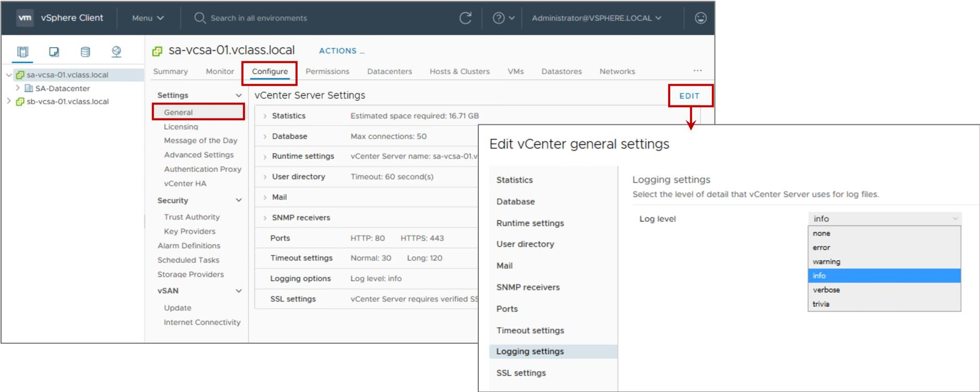Switch to the Summary tab

[170, 71]
